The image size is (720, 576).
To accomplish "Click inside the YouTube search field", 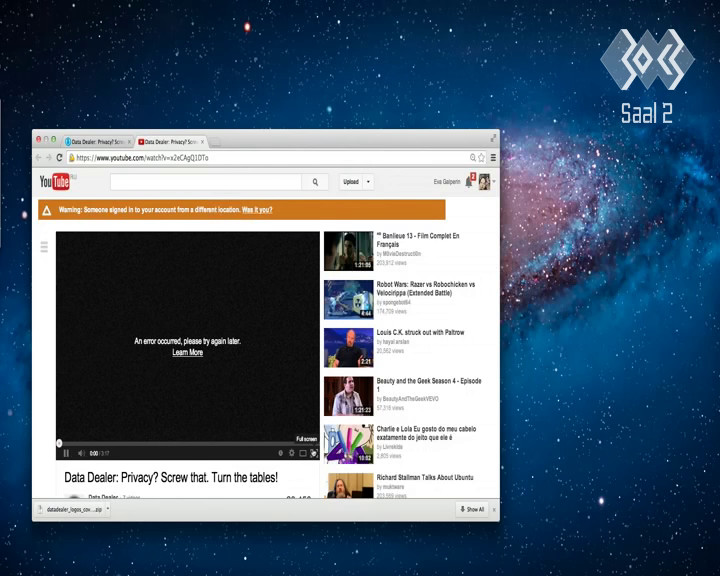I will 206,182.
